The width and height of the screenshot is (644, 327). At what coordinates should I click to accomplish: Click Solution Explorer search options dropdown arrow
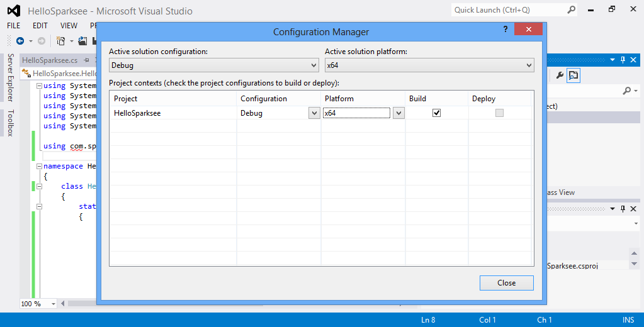point(636,91)
